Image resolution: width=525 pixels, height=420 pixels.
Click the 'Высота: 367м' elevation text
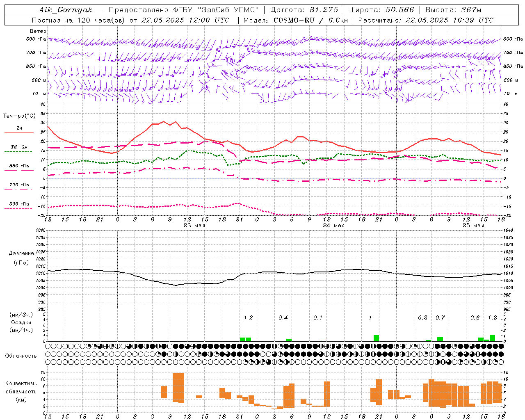click(x=453, y=10)
